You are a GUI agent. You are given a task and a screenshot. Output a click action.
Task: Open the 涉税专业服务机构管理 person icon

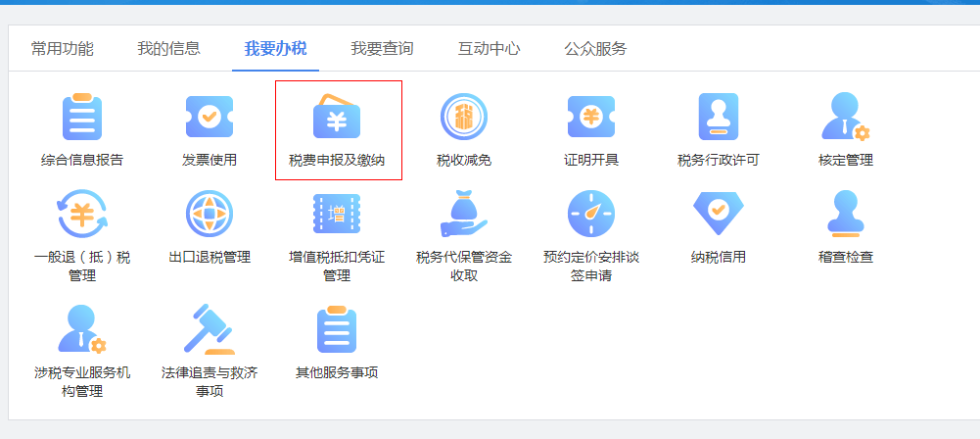coord(82,329)
